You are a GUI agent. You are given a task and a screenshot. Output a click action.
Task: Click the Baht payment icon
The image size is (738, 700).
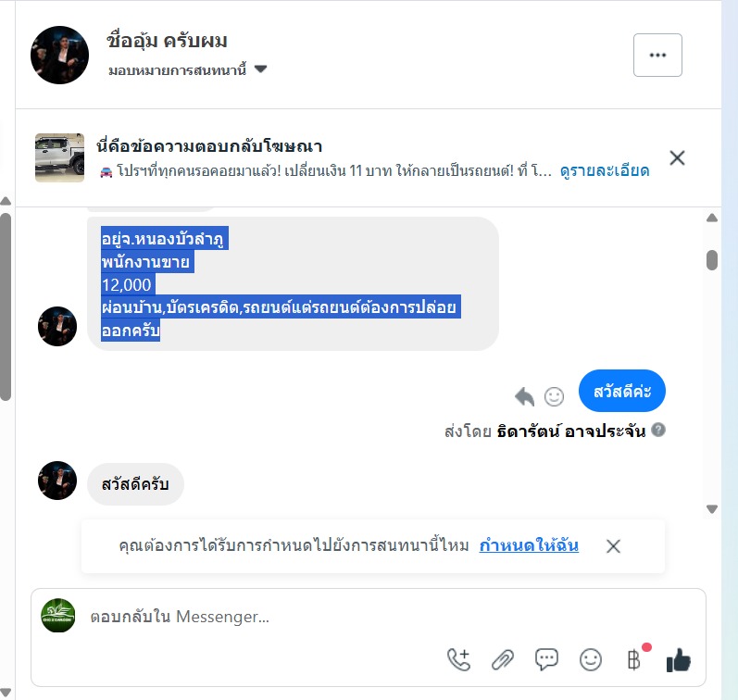pos(634,659)
